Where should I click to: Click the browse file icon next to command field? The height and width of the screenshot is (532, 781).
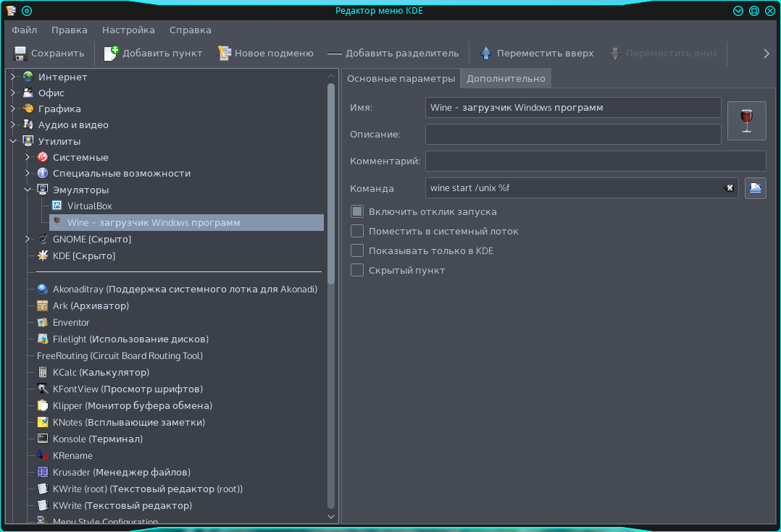click(x=755, y=188)
